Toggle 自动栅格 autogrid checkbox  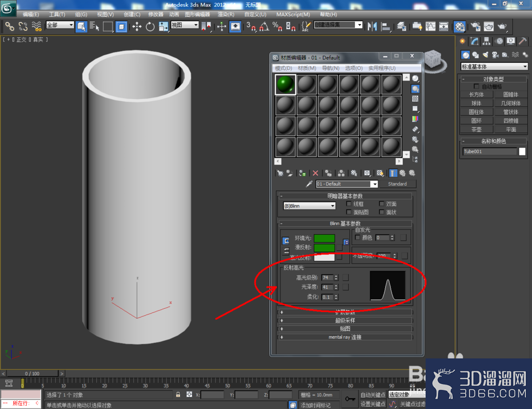(x=476, y=86)
